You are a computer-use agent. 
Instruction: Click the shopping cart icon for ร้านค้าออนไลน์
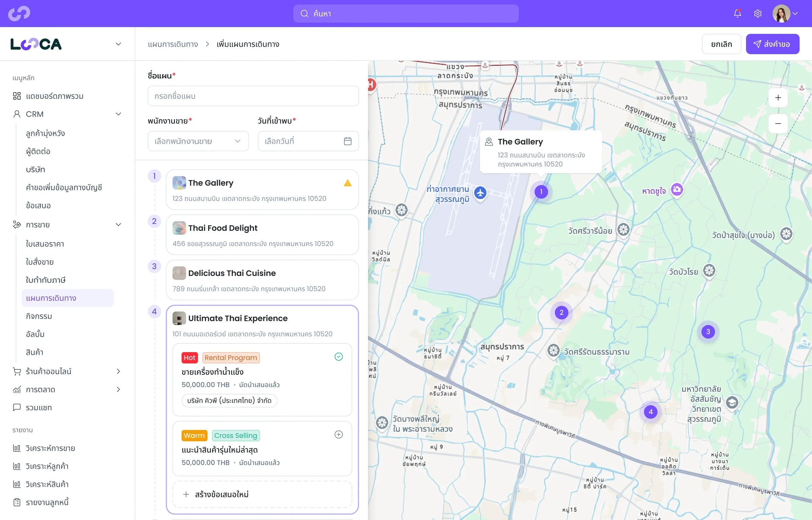(17, 371)
